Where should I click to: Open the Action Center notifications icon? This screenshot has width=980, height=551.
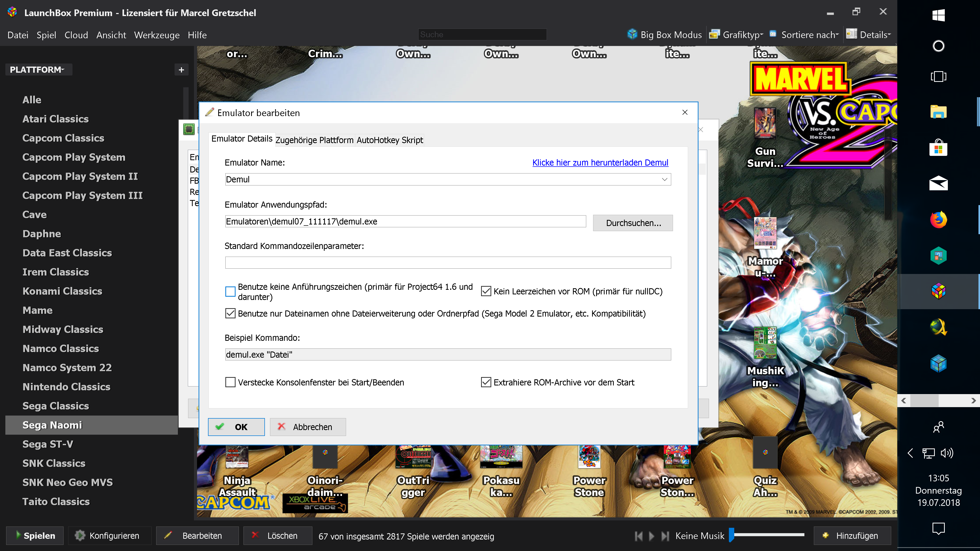tap(938, 528)
